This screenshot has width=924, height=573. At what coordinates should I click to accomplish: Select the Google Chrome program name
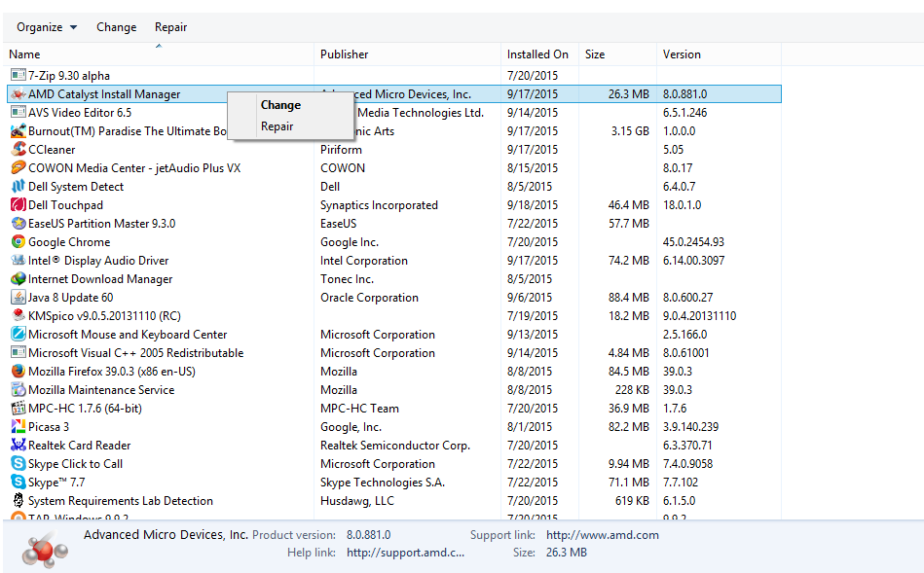point(69,242)
